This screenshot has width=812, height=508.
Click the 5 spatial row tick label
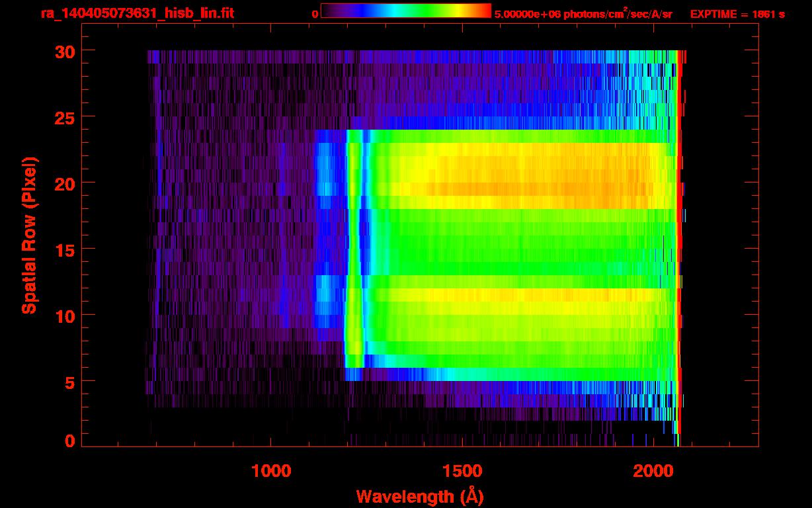click(69, 382)
